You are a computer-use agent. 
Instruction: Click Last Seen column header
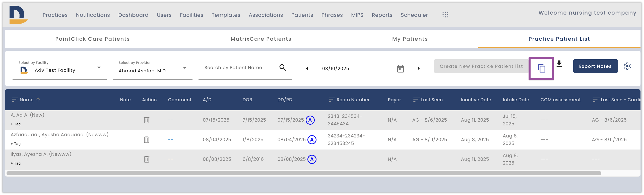[x=432, y=100]
